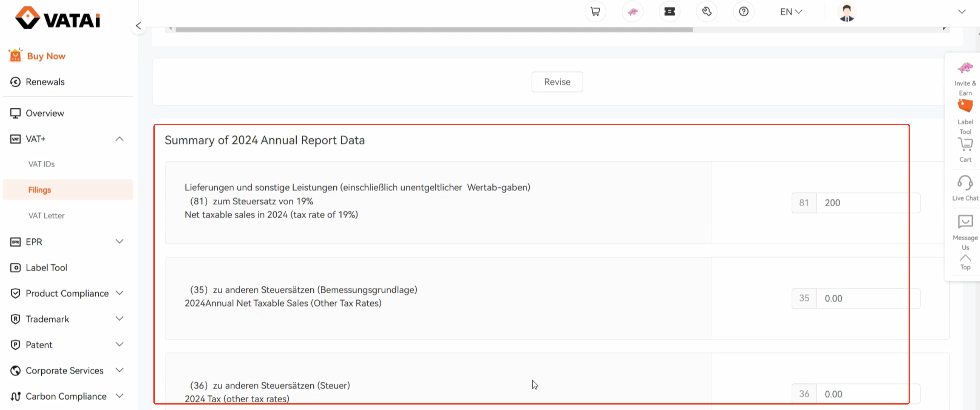This screenshot has width=980, height=410.
Task: Open Invite & Earn floating panel icon
Action: (x=965, y=68)
